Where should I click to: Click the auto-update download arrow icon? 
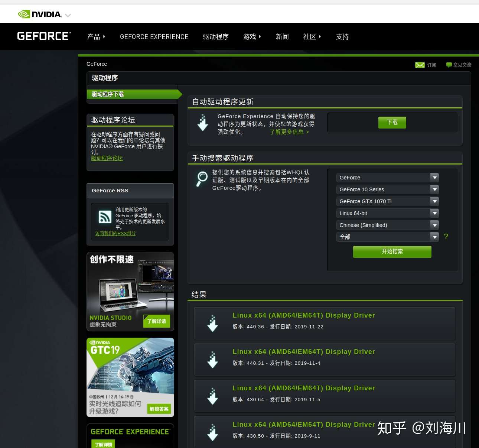[203, 123]
